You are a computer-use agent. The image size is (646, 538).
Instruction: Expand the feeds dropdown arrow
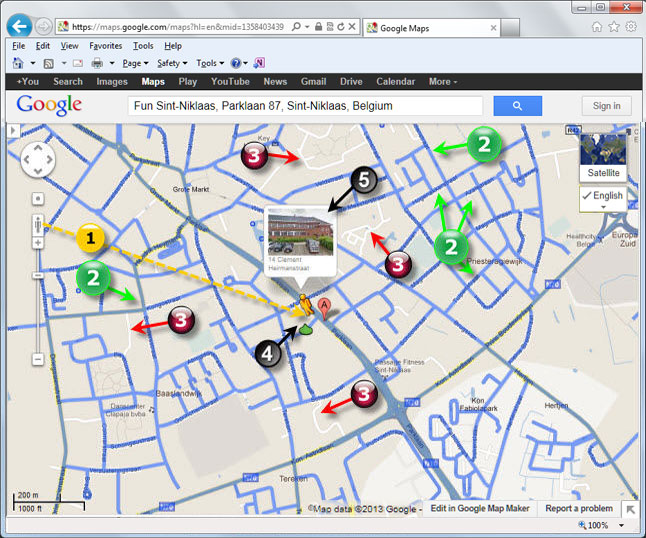tap(64, 63)
